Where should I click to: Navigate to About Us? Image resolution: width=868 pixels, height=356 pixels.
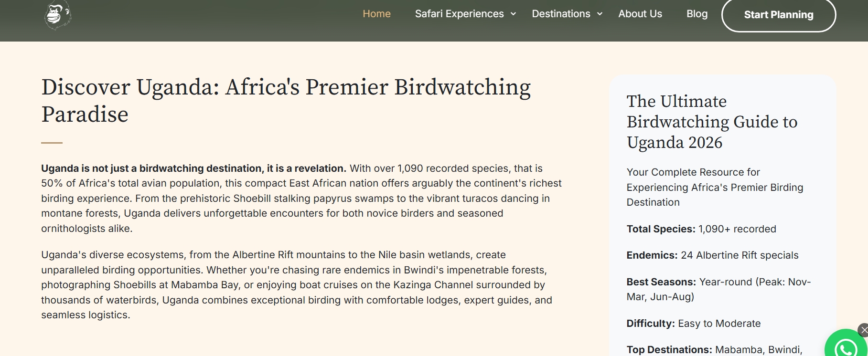(x=640, y=14)
